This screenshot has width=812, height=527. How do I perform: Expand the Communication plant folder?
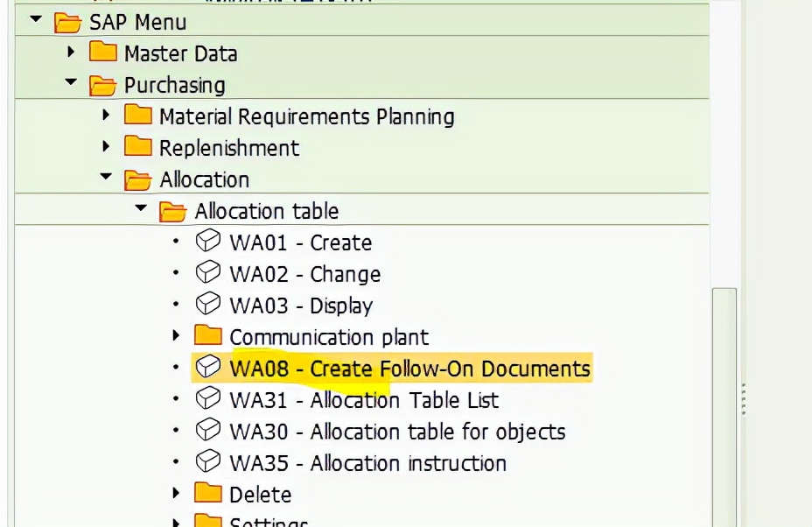(175, 336)
